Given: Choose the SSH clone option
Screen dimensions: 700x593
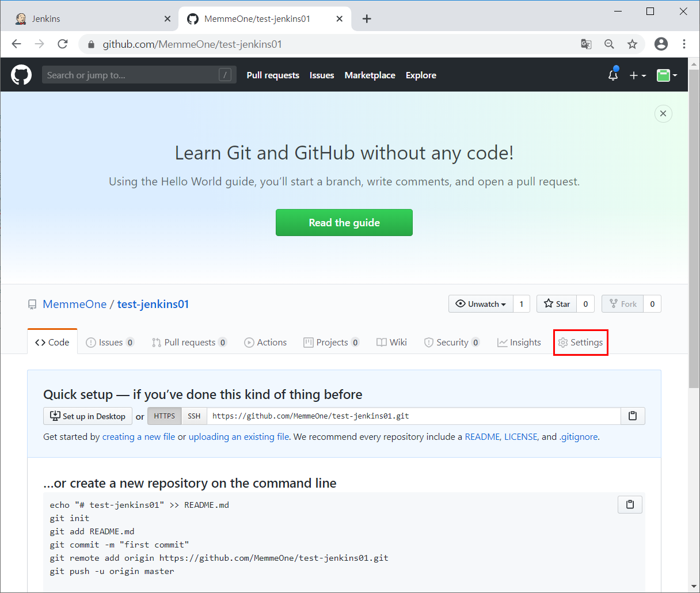Looking at the screenshot, I should [x=194, y=416].
